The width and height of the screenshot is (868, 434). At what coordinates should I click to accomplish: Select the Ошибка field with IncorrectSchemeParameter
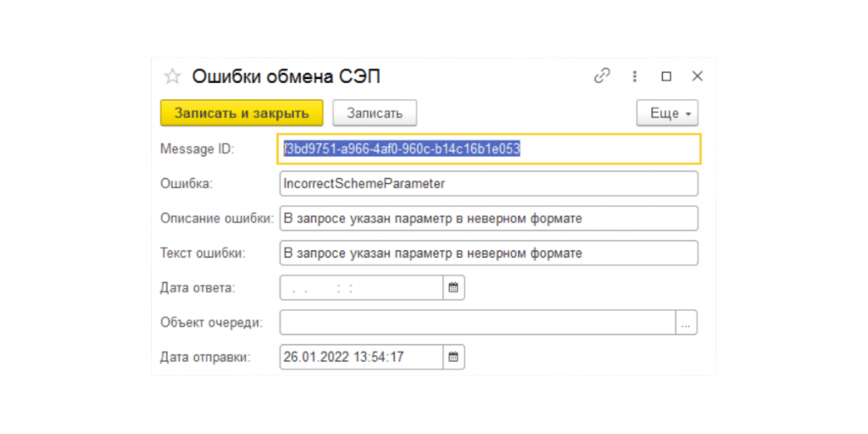(x=488, y=184)
